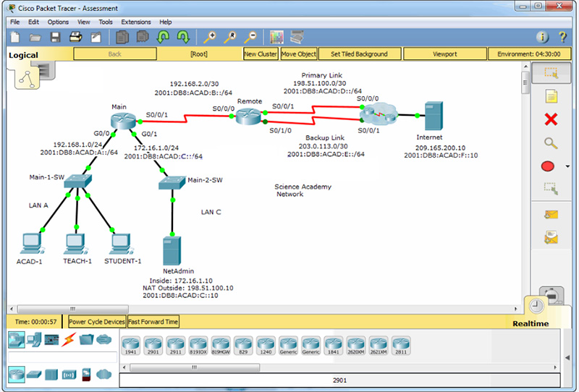Open the View menu
579x392 pixels.
click(x=83, y=22)
